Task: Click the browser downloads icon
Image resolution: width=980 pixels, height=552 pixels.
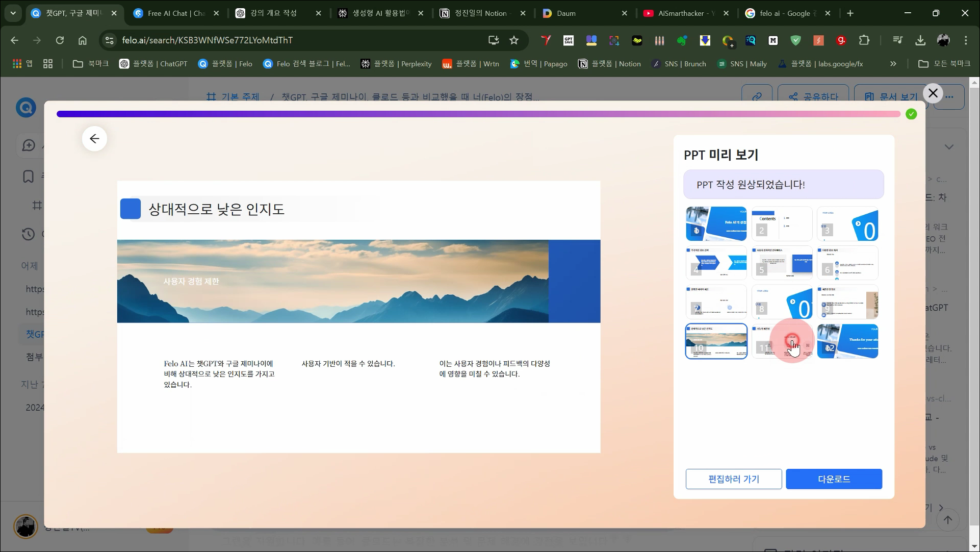Action: [920, 40]
